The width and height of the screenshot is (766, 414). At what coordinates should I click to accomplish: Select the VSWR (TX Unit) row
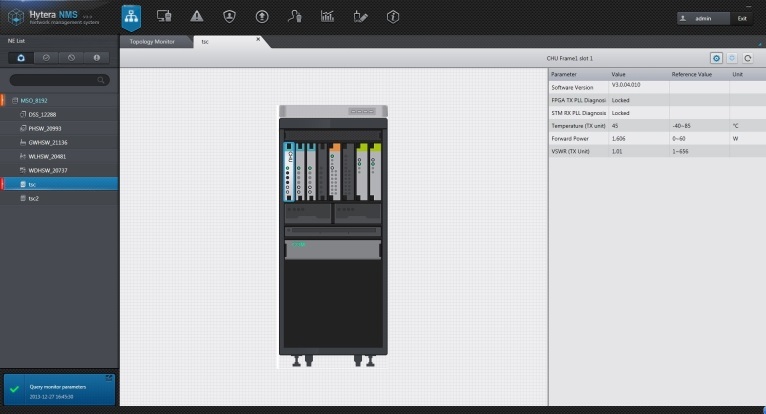[x=657, y=151]
